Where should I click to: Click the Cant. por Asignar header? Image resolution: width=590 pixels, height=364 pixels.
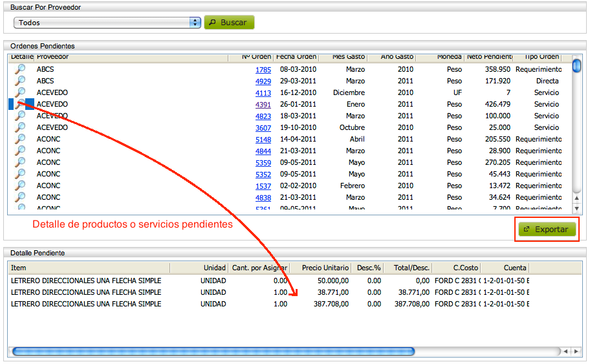coord(259,268)
